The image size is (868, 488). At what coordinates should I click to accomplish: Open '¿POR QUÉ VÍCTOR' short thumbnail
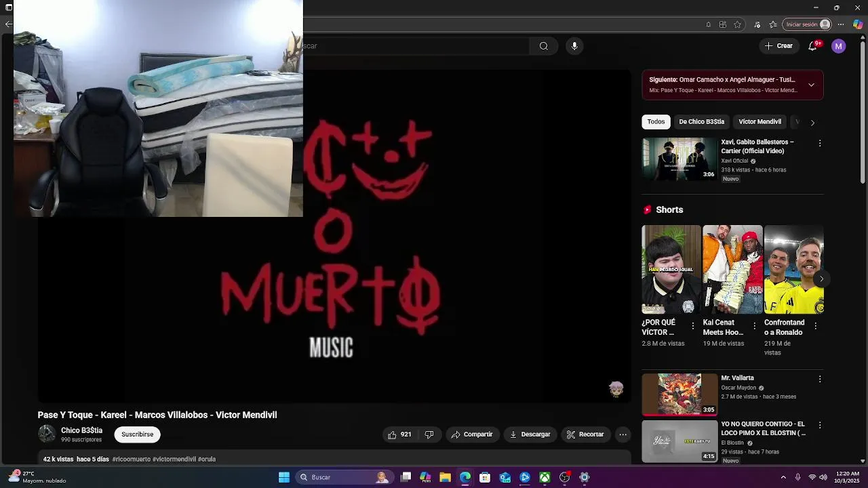(x=671, y=270)
